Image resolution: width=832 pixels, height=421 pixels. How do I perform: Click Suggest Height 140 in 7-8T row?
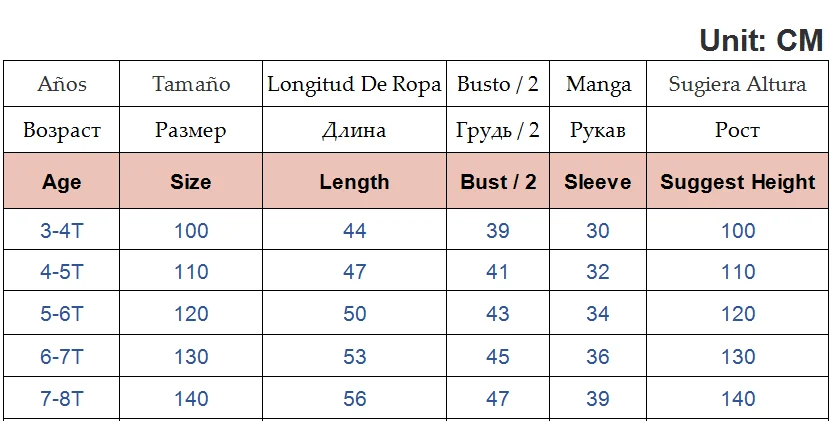coord(738,399)
